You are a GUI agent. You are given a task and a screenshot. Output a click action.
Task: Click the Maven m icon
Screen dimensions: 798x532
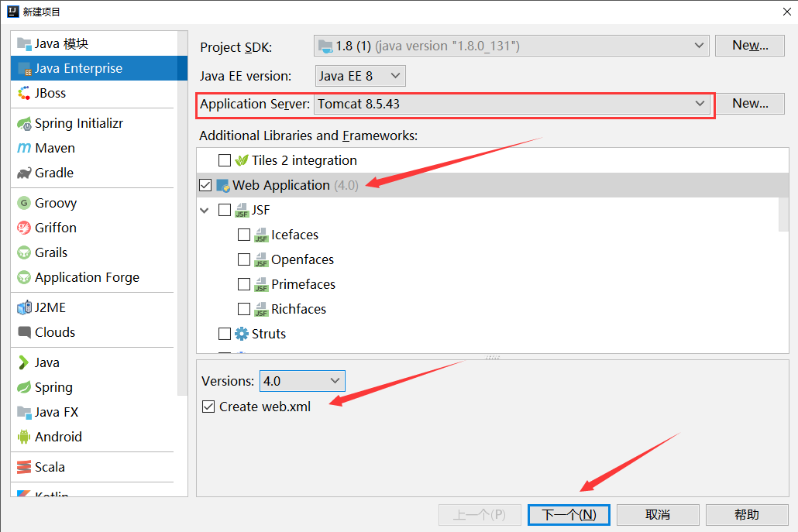pyautogui.click(x=24, y=148)
